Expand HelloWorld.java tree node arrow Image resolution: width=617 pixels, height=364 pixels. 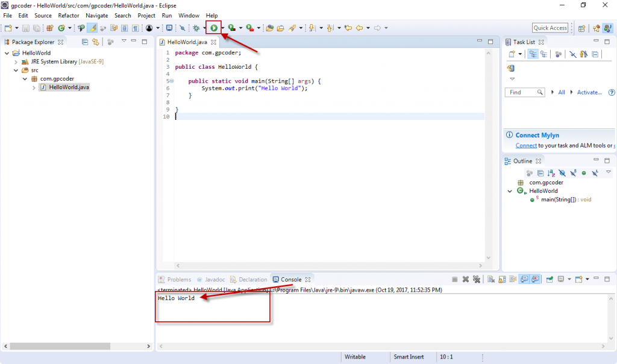click(34, 87)
